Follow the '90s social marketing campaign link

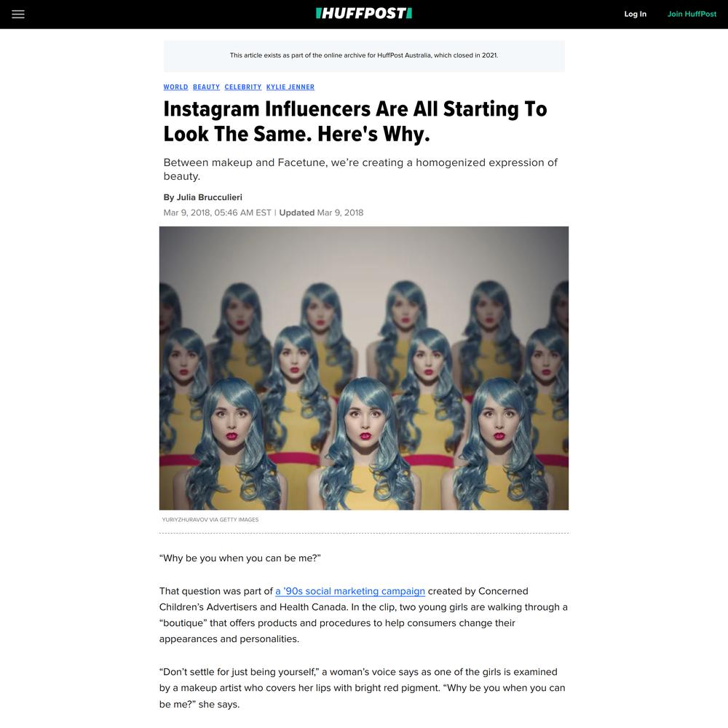pyautogui.click(x=350, y=591)
